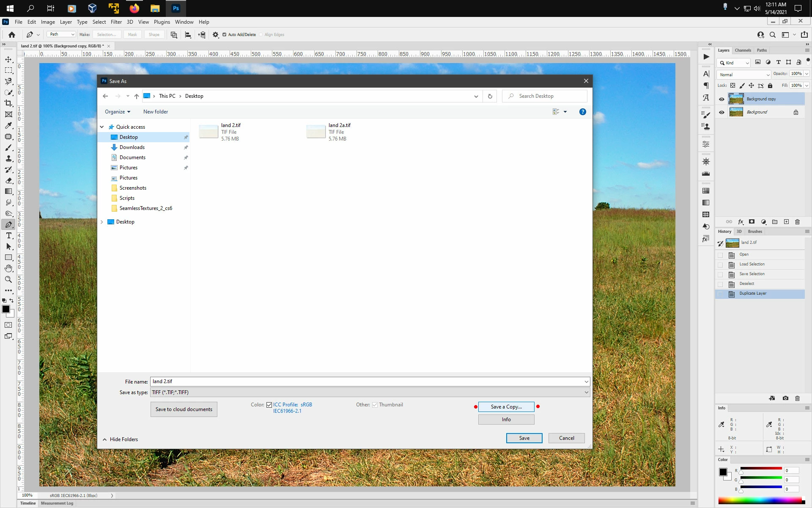Select the Crop tool in toolbar
This screenshot has width=812, height=508.
(x=8, y=103)
